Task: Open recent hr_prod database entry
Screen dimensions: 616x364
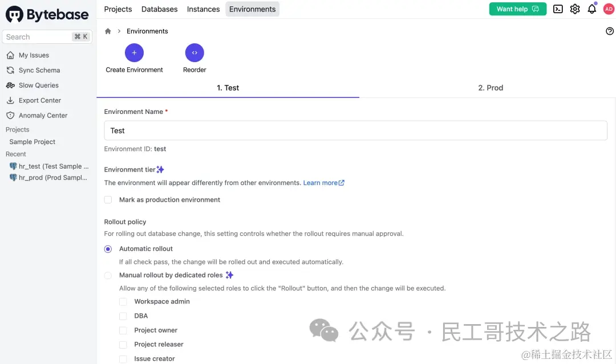Action: tap(49, 177)
